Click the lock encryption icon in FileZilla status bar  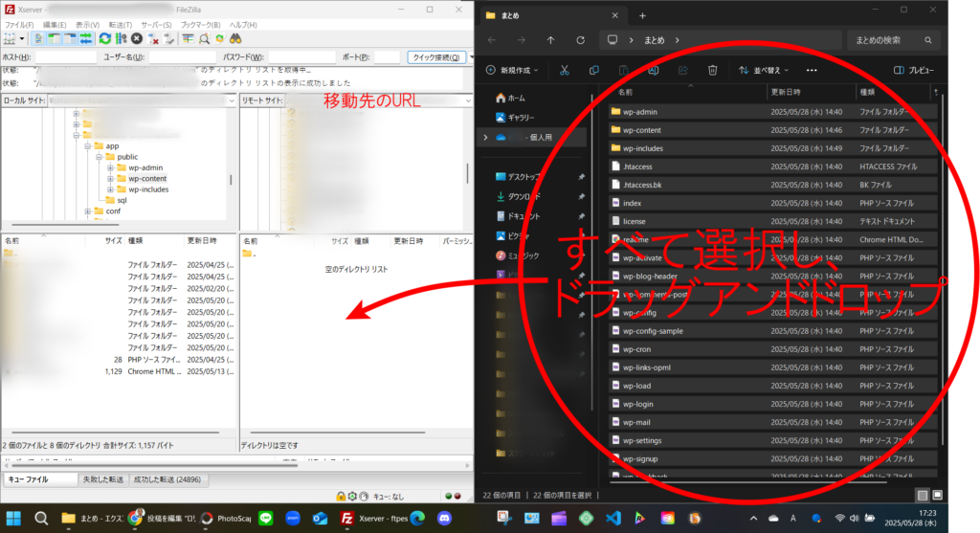(x=341, y=496)
